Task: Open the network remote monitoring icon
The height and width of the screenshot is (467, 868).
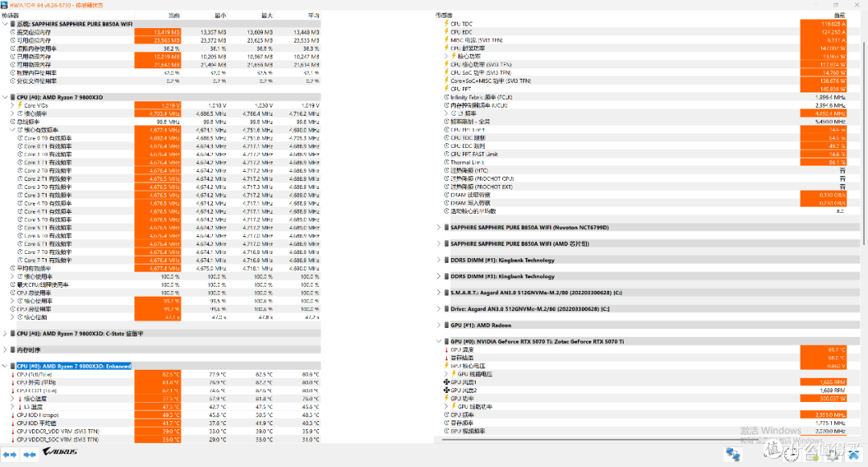Action: click(x=733, y=454)
